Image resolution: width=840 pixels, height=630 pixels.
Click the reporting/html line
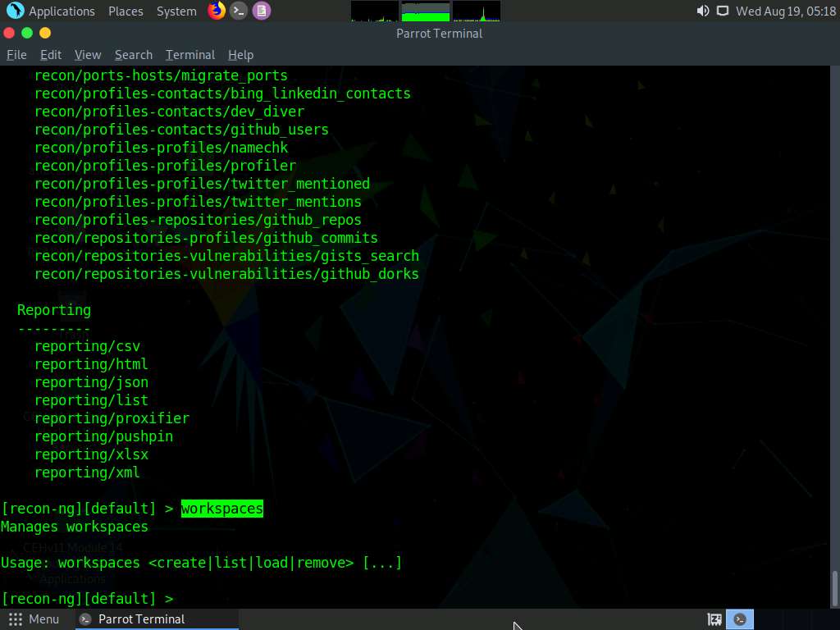tap(92, 364)
